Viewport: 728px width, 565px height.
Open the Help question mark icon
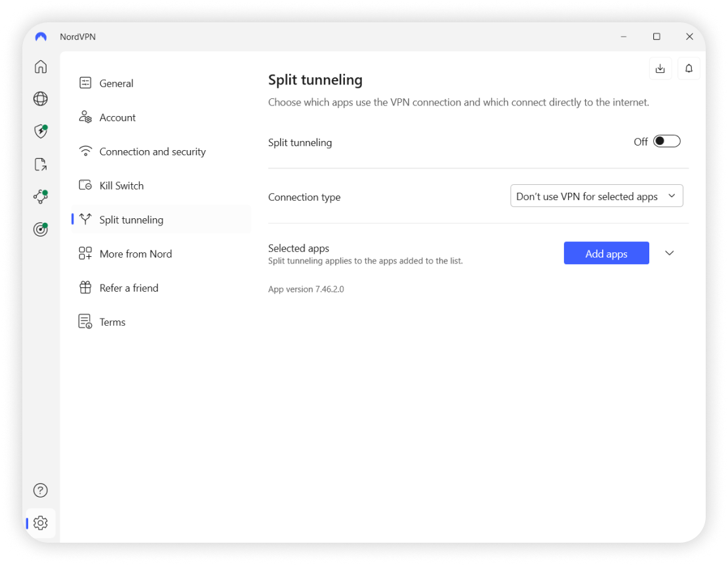click(41, 490)
